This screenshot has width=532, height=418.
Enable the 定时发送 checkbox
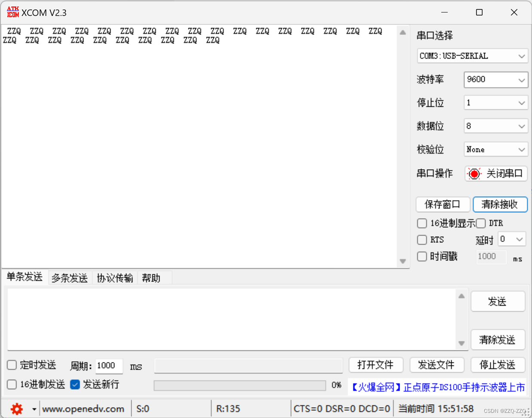[11, 365]
